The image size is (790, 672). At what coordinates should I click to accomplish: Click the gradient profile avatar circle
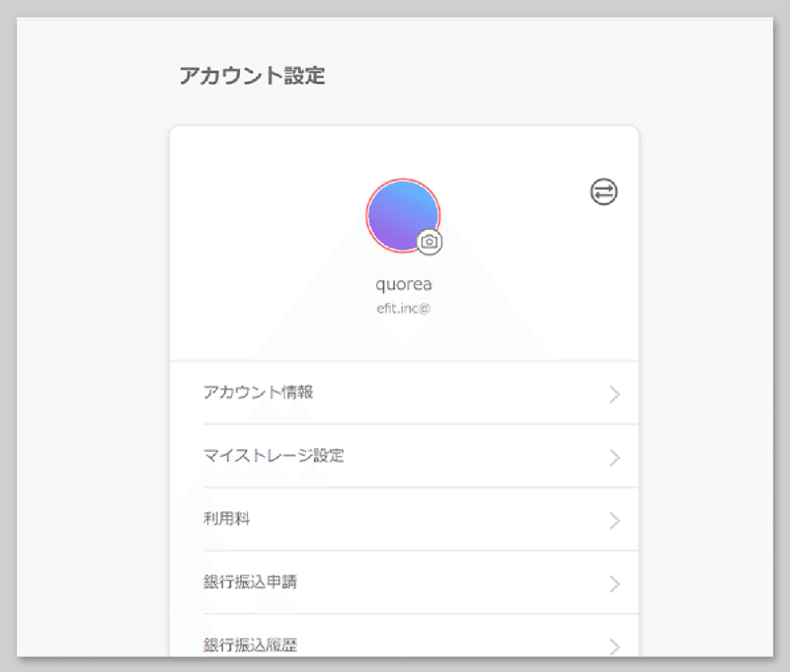tap(403, 215)
